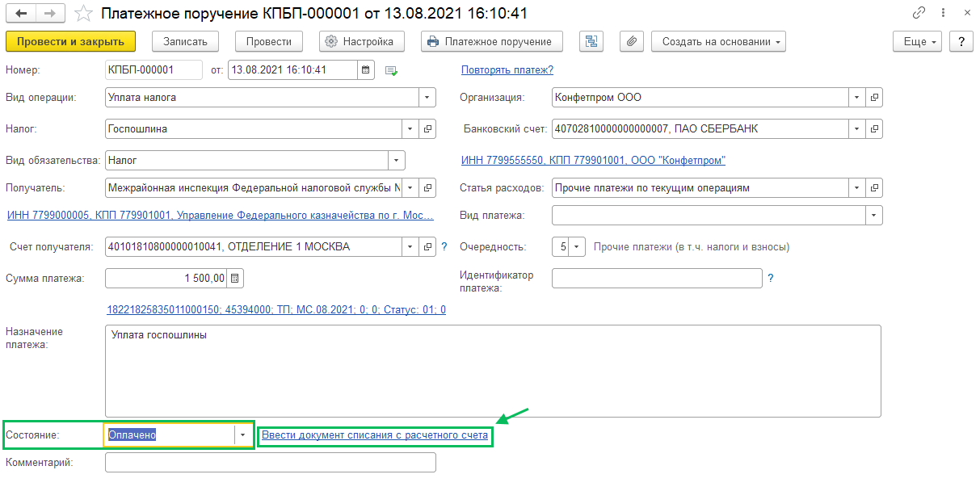Viewport: 980px width, 487px height.
Task: Expand the Вид операции dropdown
Action: [x=427, y=98]
